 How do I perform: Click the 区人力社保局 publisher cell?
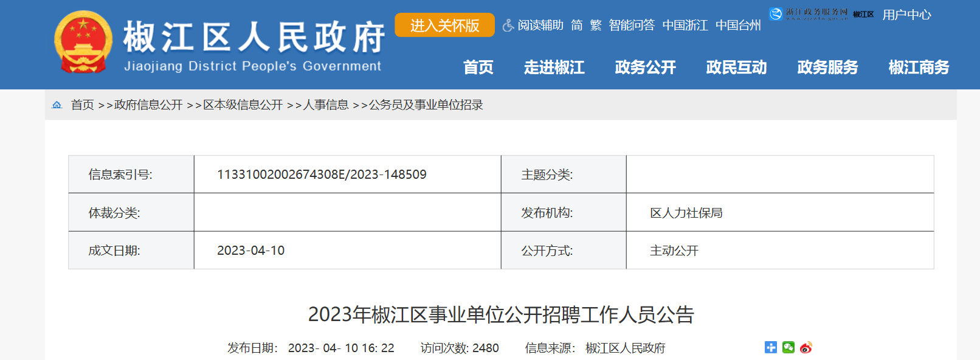pos(686,213)
